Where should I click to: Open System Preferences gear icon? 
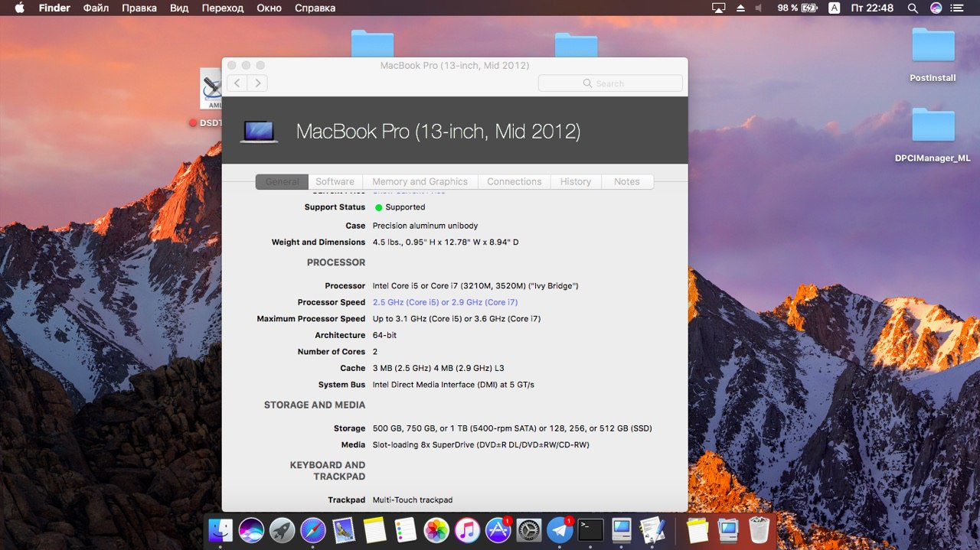point(529,529)
